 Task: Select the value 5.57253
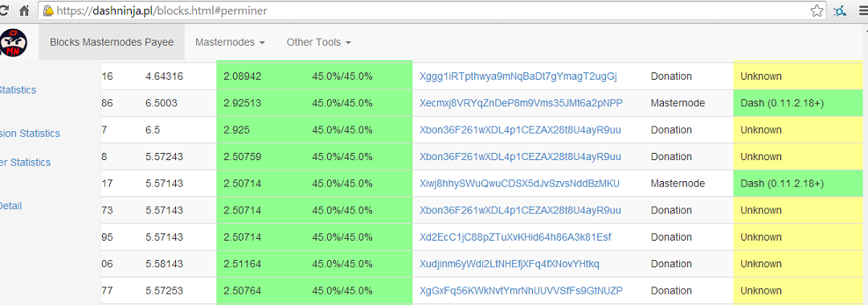164,291
